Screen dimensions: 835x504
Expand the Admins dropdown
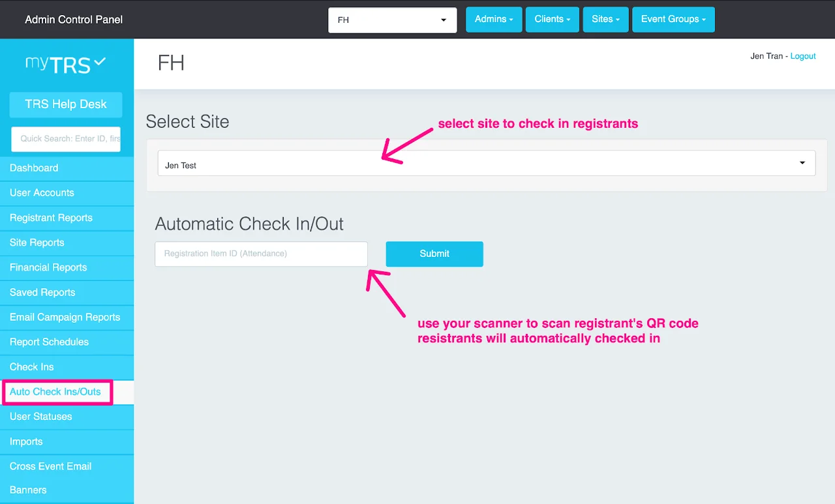tap(494, 20)
